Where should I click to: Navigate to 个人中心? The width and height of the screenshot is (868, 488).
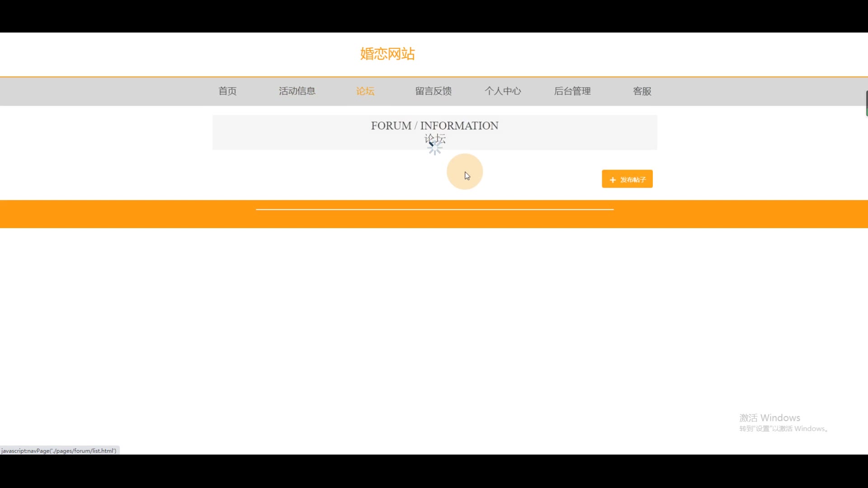tap(503, 91)
